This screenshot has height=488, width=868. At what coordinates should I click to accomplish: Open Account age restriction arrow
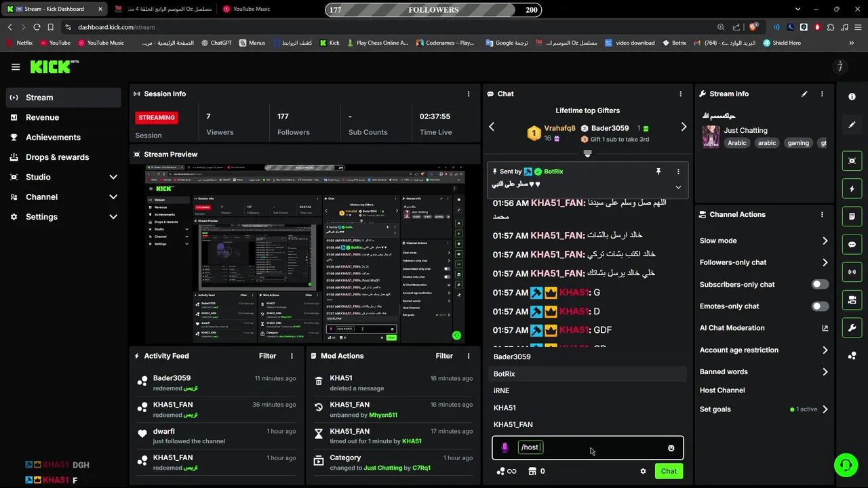point(825,350)
